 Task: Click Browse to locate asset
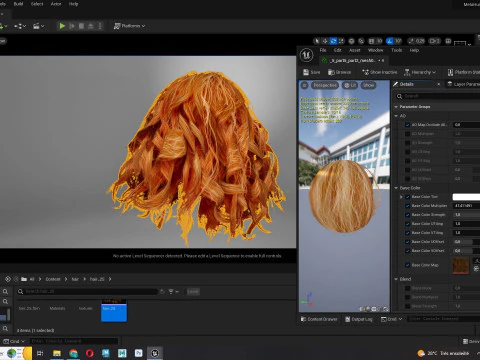click(x=339, y=72)
